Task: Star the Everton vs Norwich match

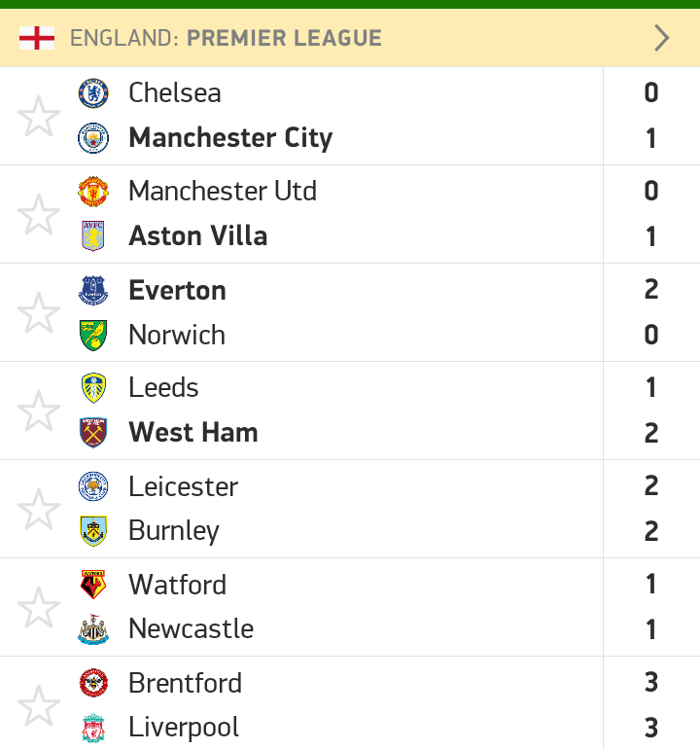Action: 39,313
